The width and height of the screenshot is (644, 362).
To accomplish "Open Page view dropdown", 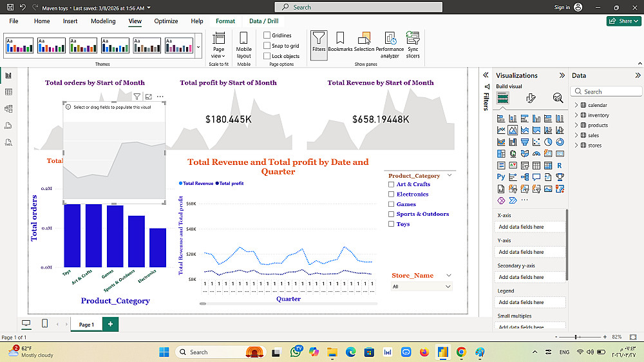I will coord(218,45).
